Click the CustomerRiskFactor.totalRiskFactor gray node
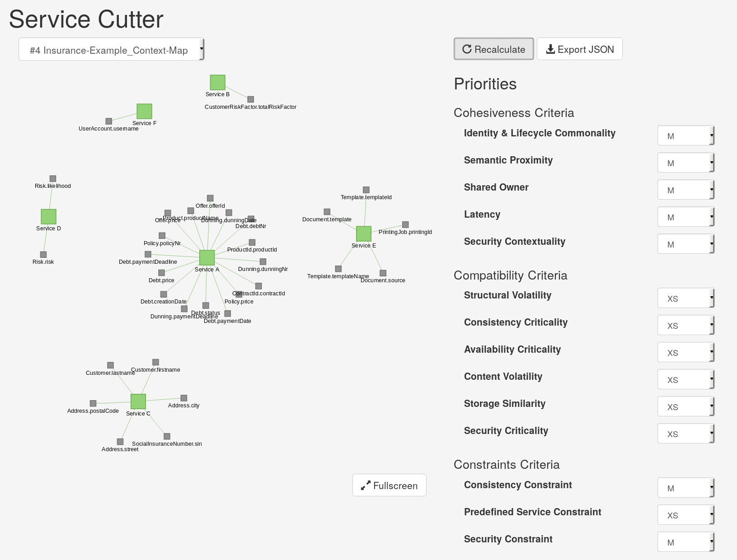737x560 pixels. (x=251, y=99)
